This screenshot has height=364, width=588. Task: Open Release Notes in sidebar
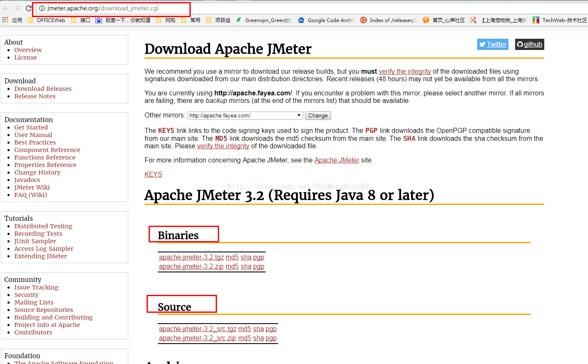35,96
